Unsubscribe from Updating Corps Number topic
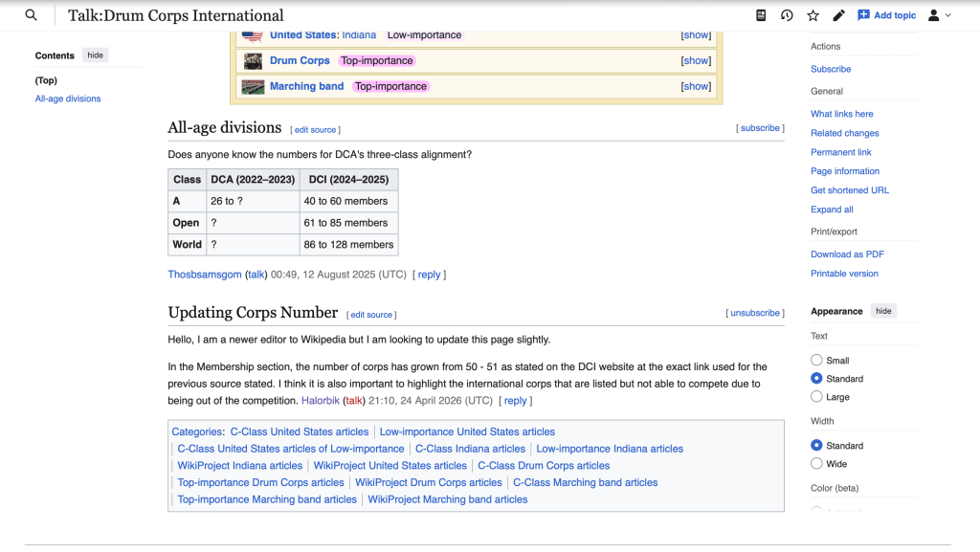This screenshot has width=980, height=552. (756, 313)
